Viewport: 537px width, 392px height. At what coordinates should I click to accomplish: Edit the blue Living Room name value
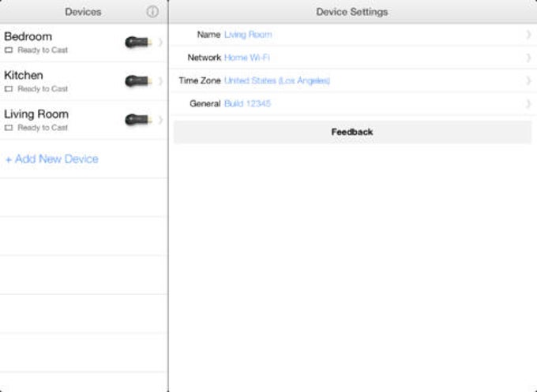[x=248, y=35]
